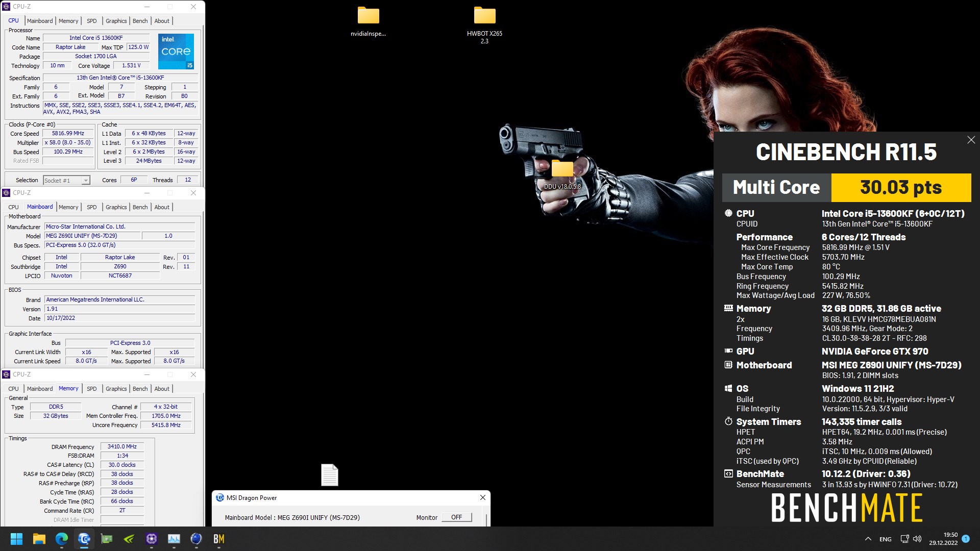
Task: Click the Memory icon in the BenchMate panel
Action: coord(728,308)
